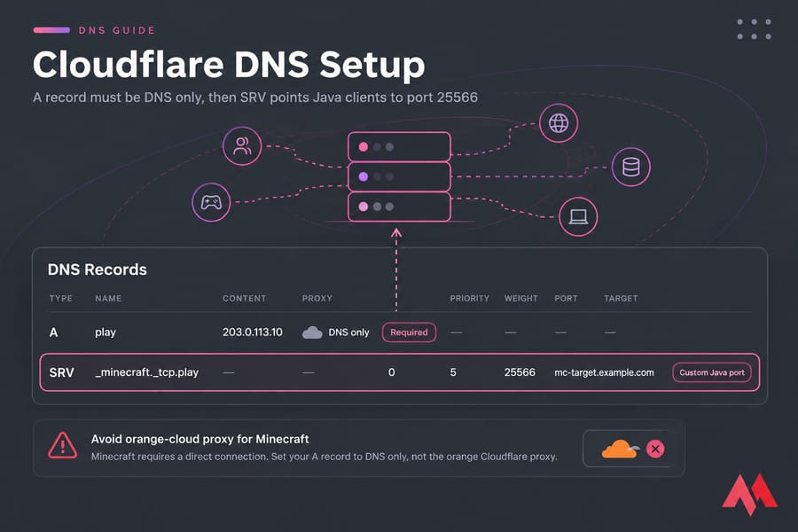
Task: Click the port value 25566
Action: (x=520, y=372)
